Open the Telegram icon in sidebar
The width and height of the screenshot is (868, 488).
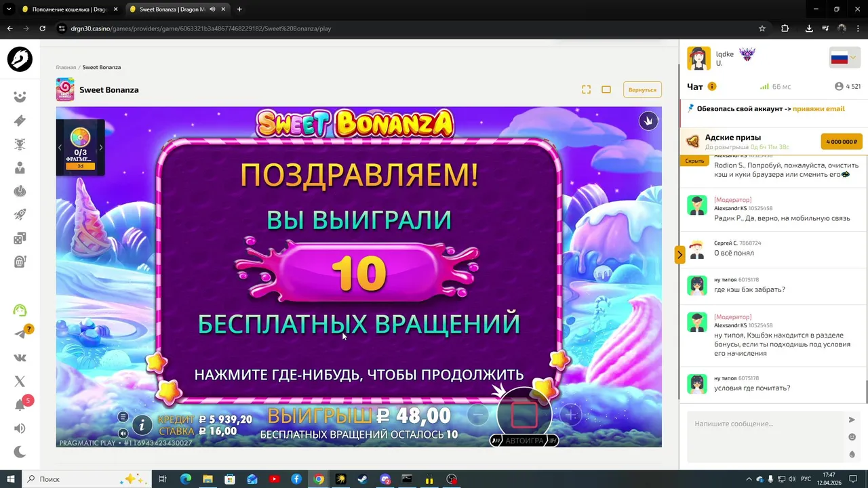[20, 334]
